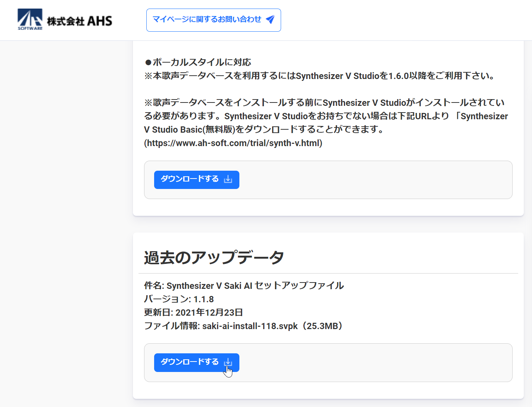The image size is (532, 407).
Task: Select the ●ボーカルスタイルに対応 text
Action: pyautogui.click(x=198, y=62)
